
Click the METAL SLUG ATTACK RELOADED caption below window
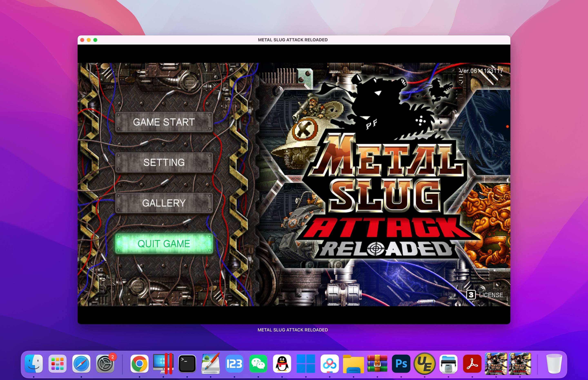[293, 330]
